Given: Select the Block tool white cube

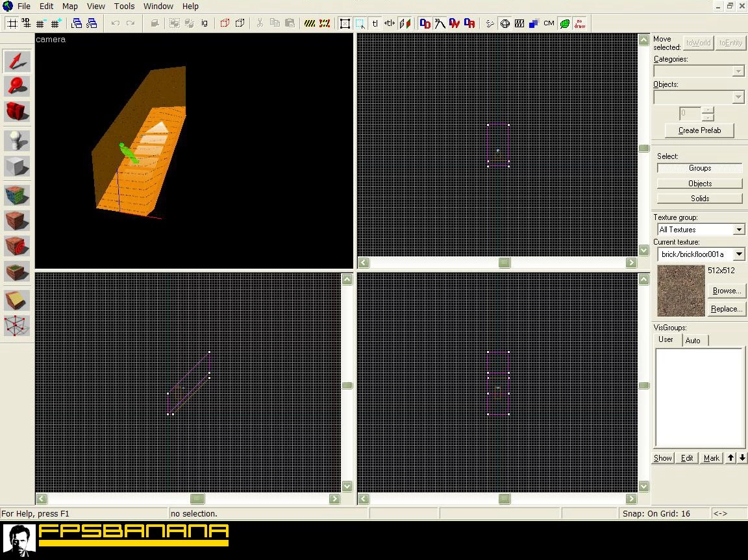Looking at the screenshot, I should click(x=17, y=166).
